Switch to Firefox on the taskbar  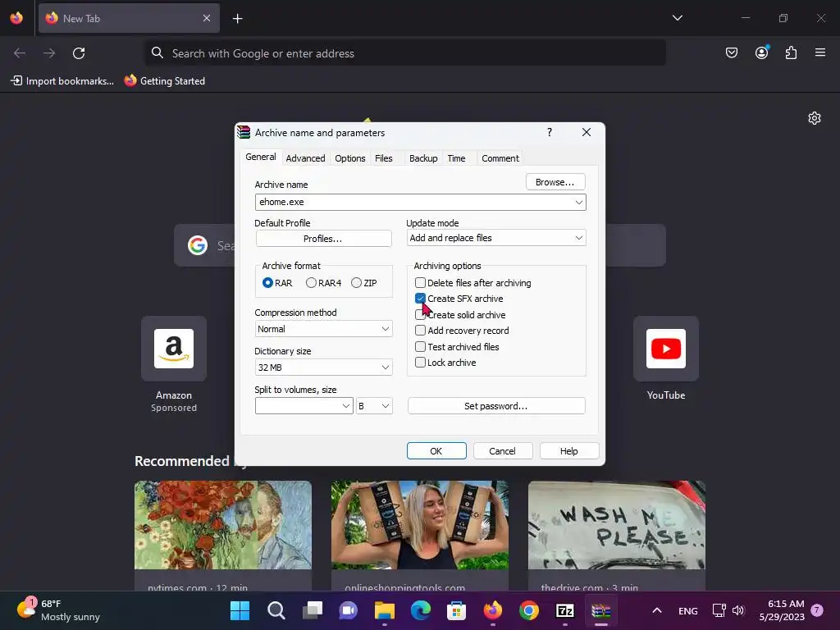tap(493, 610)
